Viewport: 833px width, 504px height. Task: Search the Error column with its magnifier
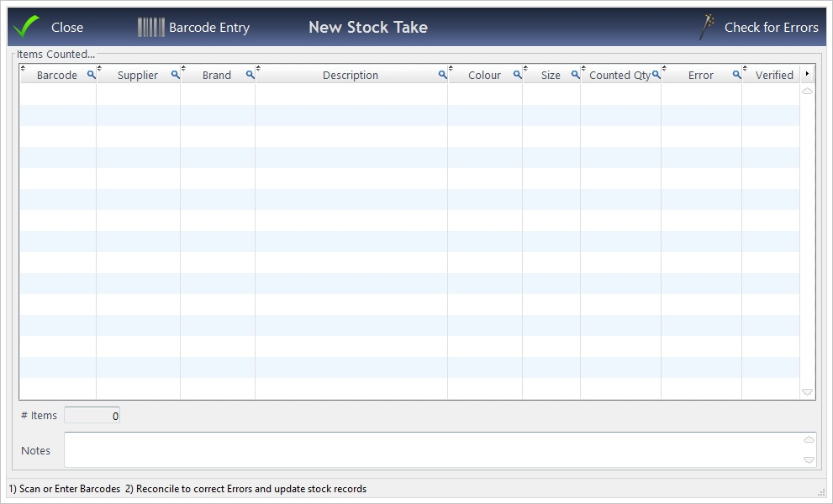point(736,75)
